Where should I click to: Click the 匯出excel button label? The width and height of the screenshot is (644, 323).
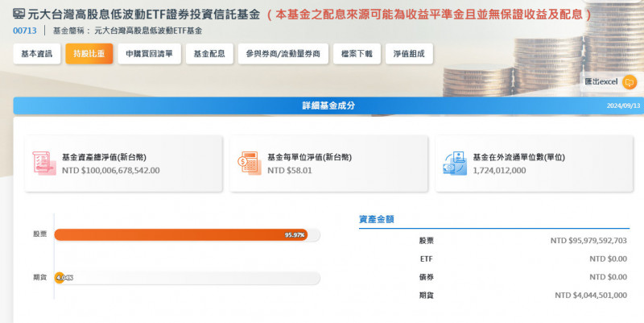601,82
